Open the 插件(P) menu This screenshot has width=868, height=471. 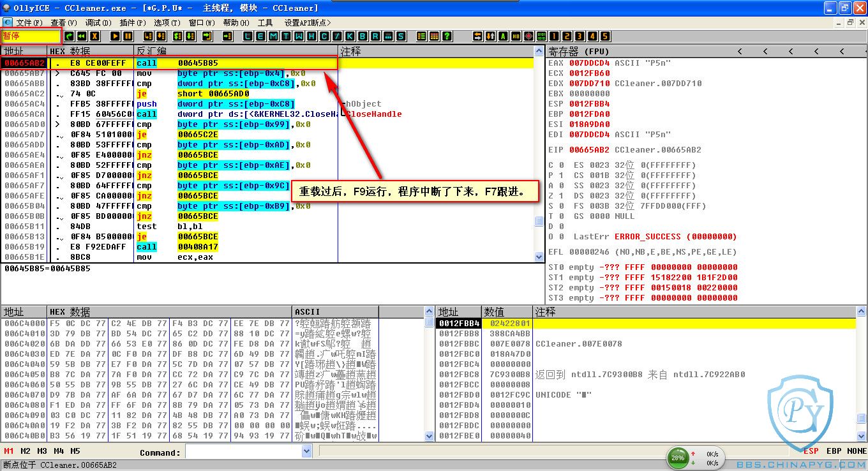[133, 23]
